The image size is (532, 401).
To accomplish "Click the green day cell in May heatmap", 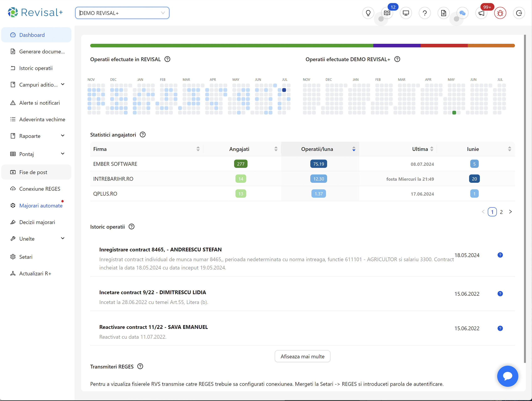I will (454, 113).
